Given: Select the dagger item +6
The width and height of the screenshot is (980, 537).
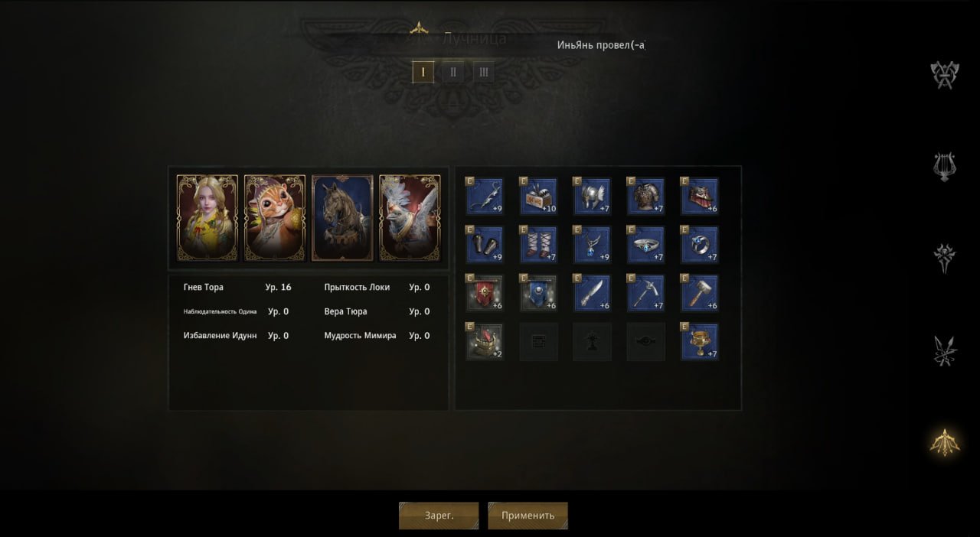Looking at the screenshot, I should (x=593, y=293).
